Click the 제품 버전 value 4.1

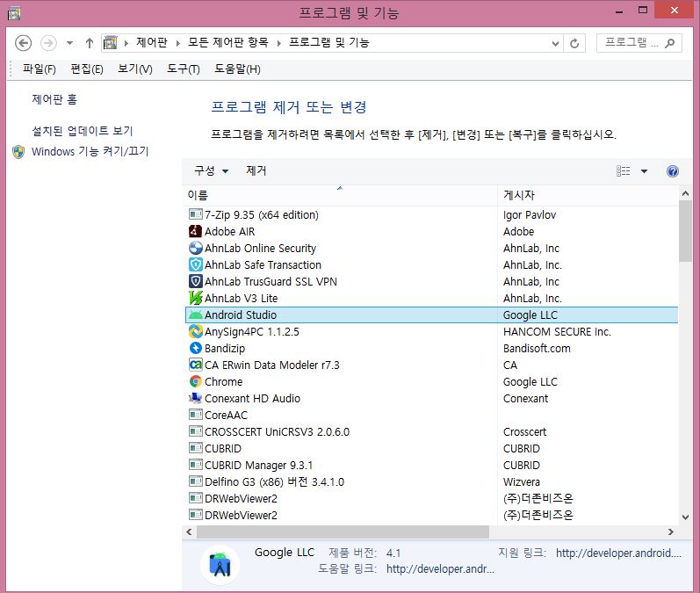[393, 553]
